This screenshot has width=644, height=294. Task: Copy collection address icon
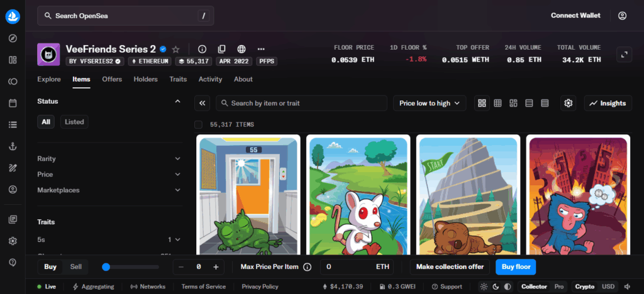click(222, 49)
